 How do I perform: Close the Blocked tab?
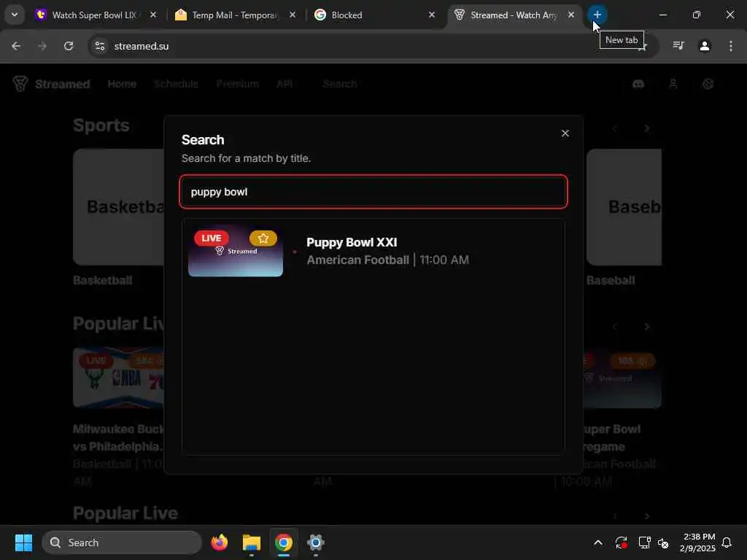(432, 15)
